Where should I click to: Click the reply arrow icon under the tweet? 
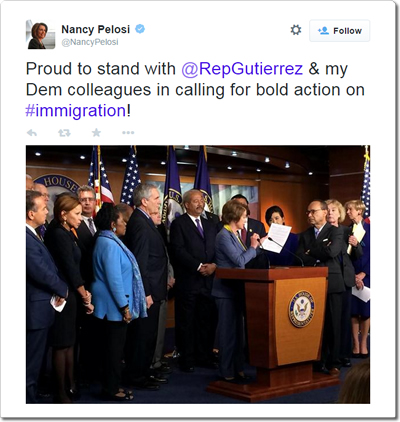point(32,133)
